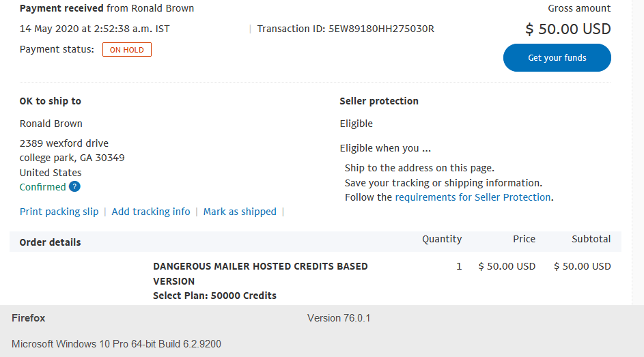Image resolution: width=644 pixels, height=357 pixels.
Task: Click the Payment received from Ronald Brown heading
Action: click(x=107, y=8)
